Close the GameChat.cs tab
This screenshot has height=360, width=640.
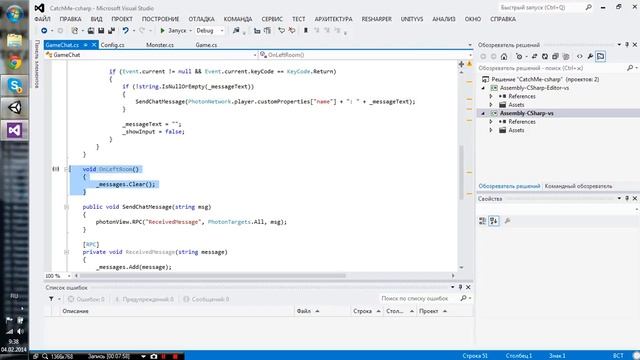[94, 45]
